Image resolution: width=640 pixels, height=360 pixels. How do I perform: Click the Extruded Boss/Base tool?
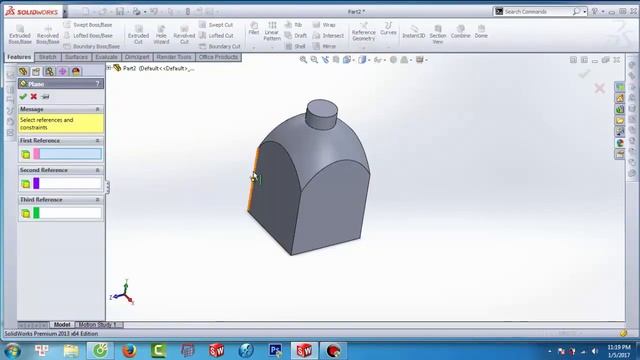pyautogui.click(x=20, y=34)
